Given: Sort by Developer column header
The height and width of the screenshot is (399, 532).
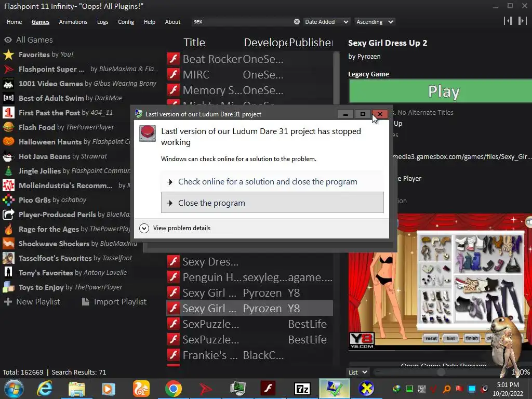Looking at the screenshot, I should pyautogui.click(x=265, y=43).
